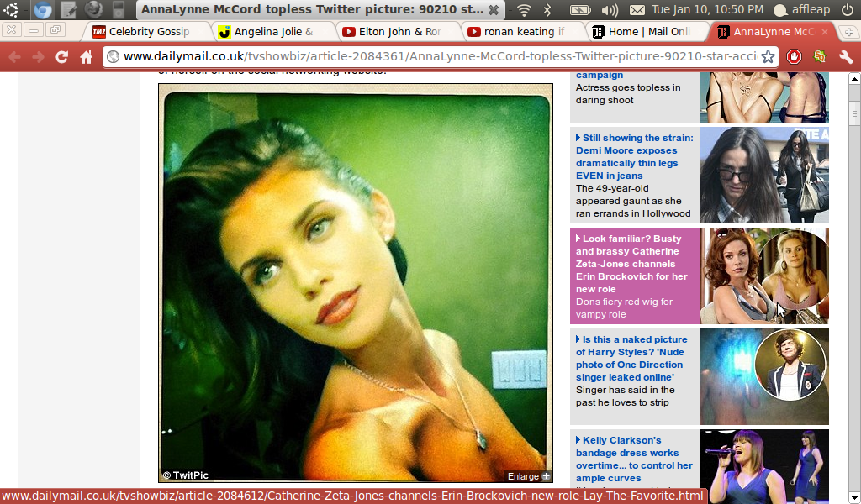Click Harry Styles thumbnail image
The height and width of the screenshot is (504, 861).
click(763, 377)
